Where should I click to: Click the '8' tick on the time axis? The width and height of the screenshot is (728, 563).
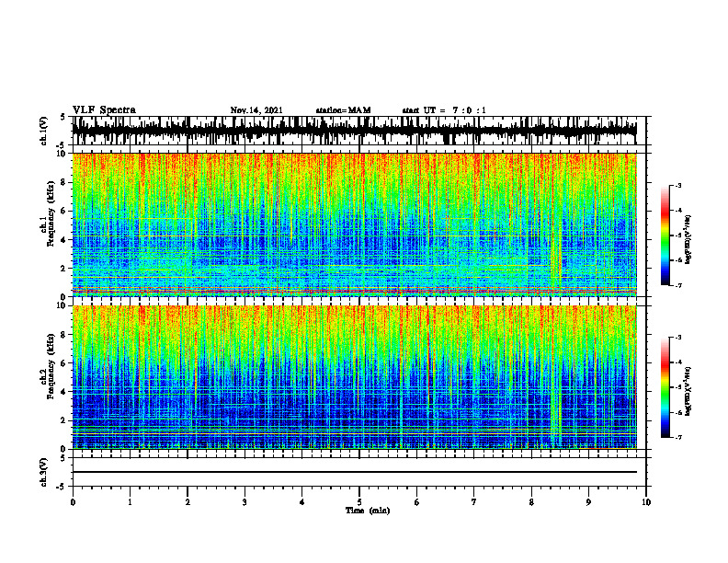[531, 502]
